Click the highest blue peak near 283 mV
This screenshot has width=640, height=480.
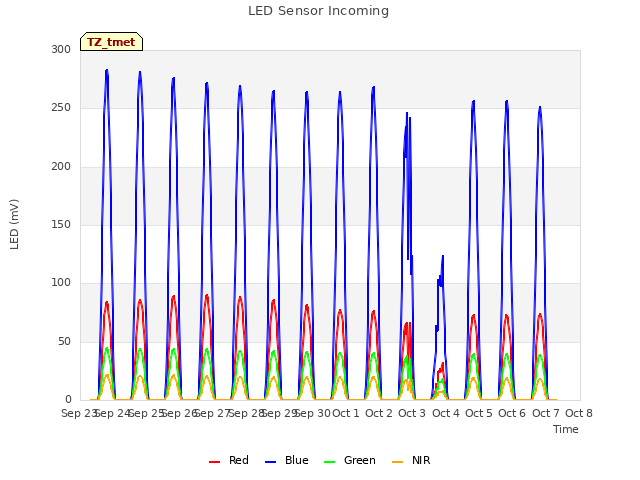point(107,71)
